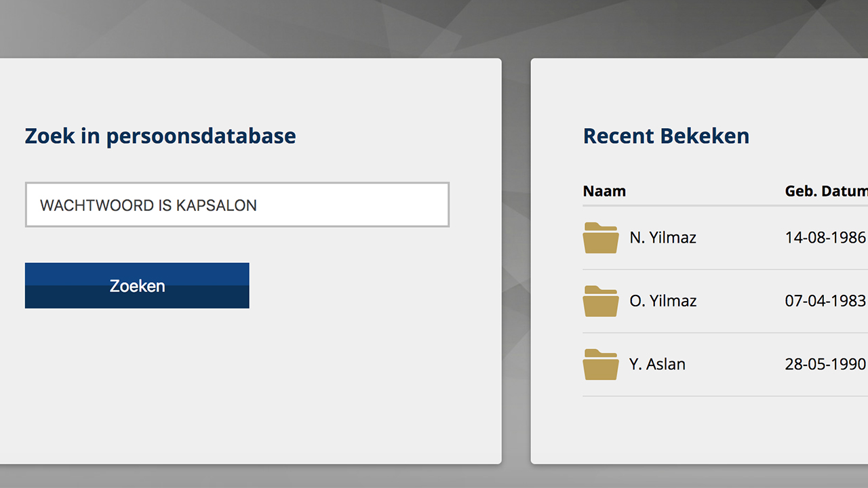Image resolution: width=868 pixels, height=488 pixels.
Task: Click the birth date 14-08-1986
Action: (825, 237)
